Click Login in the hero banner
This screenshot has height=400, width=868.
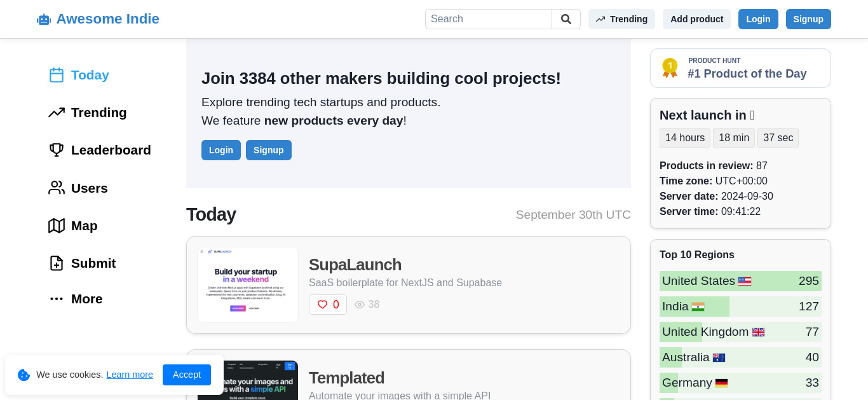tap(221, 150)
